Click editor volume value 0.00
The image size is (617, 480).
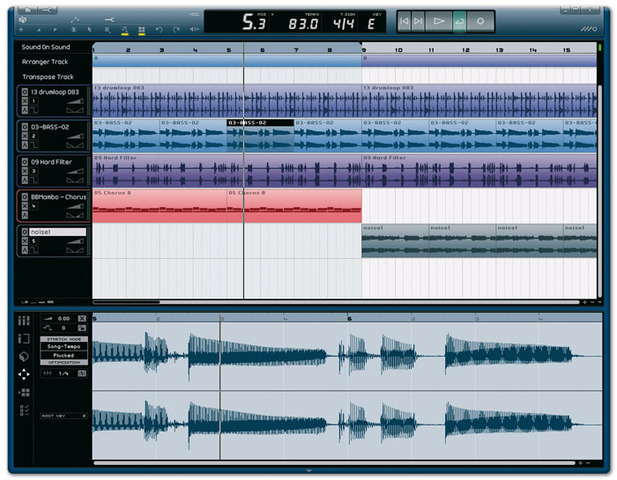pyautogui.click(x=64, y=318)
